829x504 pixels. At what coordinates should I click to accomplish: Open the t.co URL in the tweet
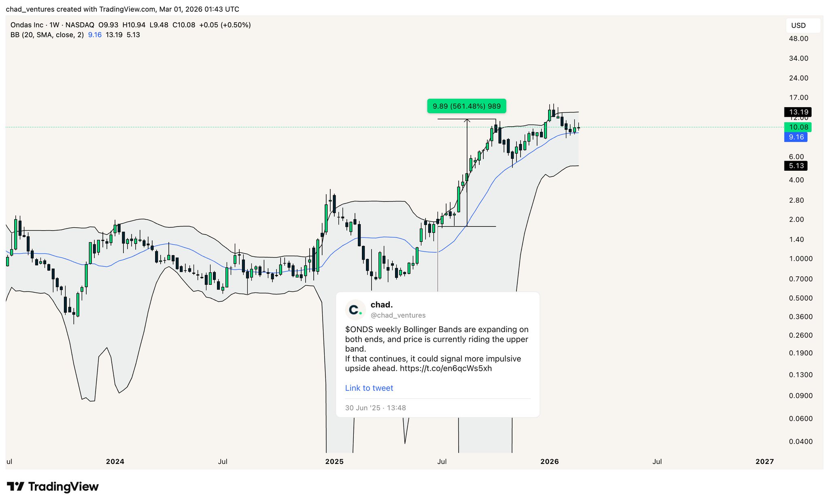pyautogui.click(x=446, y=368)
